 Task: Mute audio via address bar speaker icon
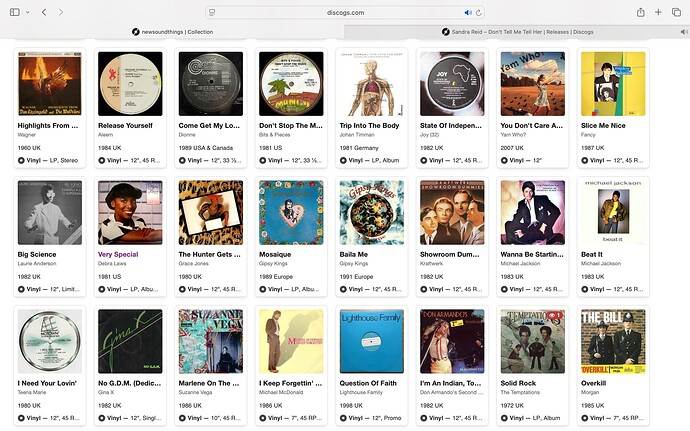coord(468,13)
